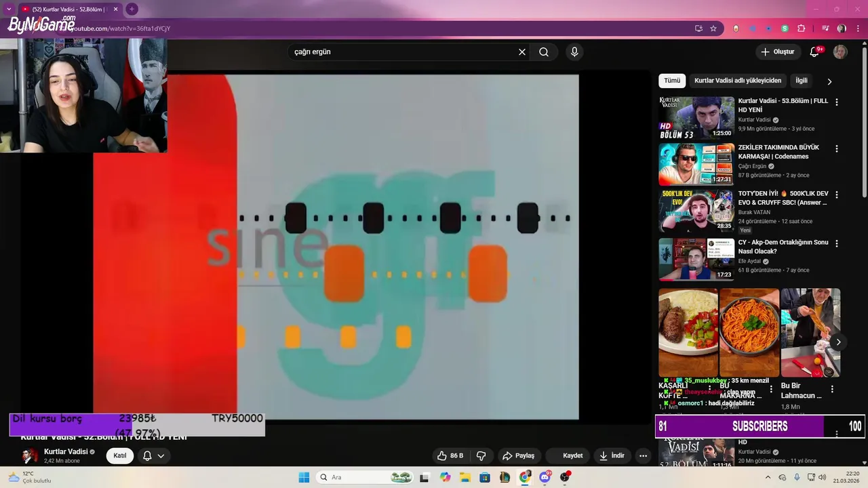The width and height of the screenshot is (868, 488).
Task: Select the İlgili filter chip
Action: pyautogui.click(x=802, y=81)
